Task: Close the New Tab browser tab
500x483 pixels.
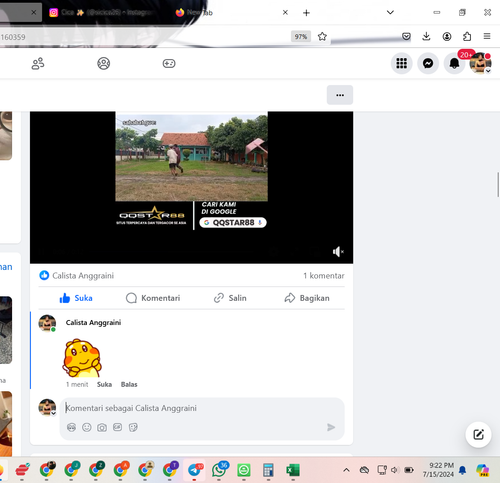Action: pos(285,13)
